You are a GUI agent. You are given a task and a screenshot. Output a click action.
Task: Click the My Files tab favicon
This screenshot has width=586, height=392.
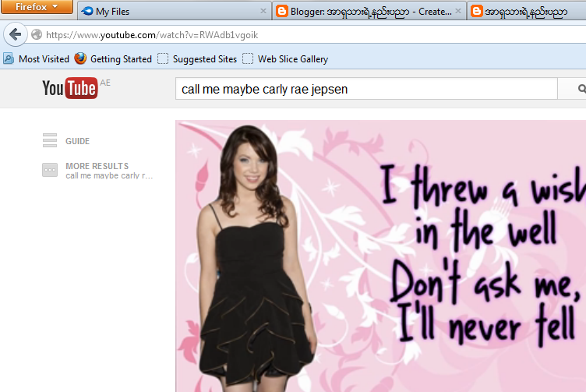[87, 11]
